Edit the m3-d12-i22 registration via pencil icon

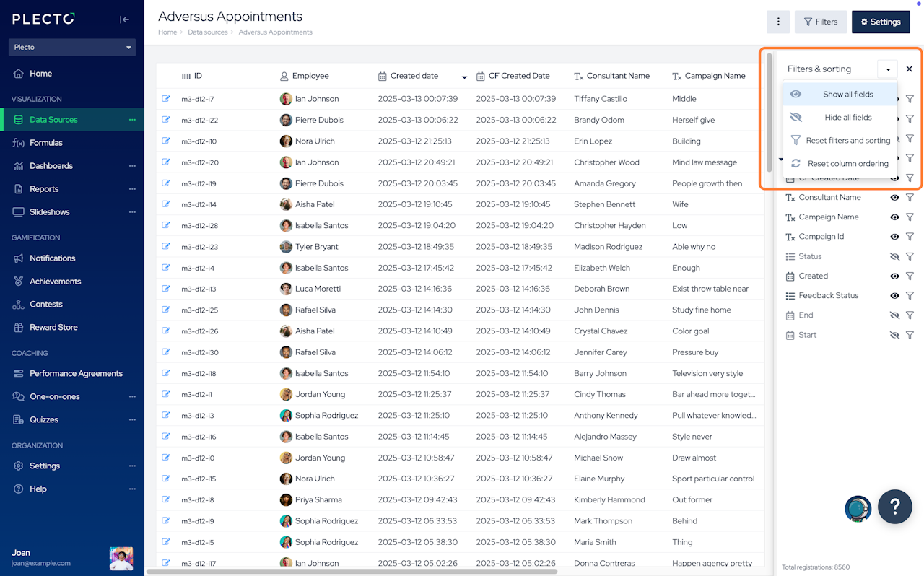166,119
